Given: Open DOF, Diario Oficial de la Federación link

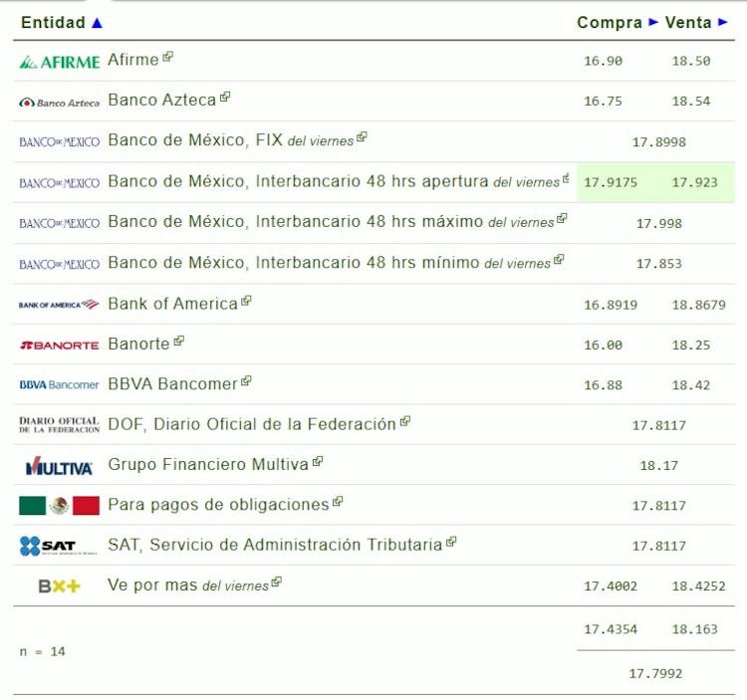Looking at the screenshot, I should [252, 424].
